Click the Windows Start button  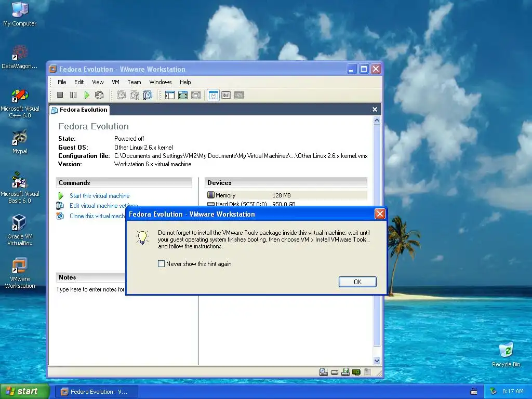[x=25, y=391]
